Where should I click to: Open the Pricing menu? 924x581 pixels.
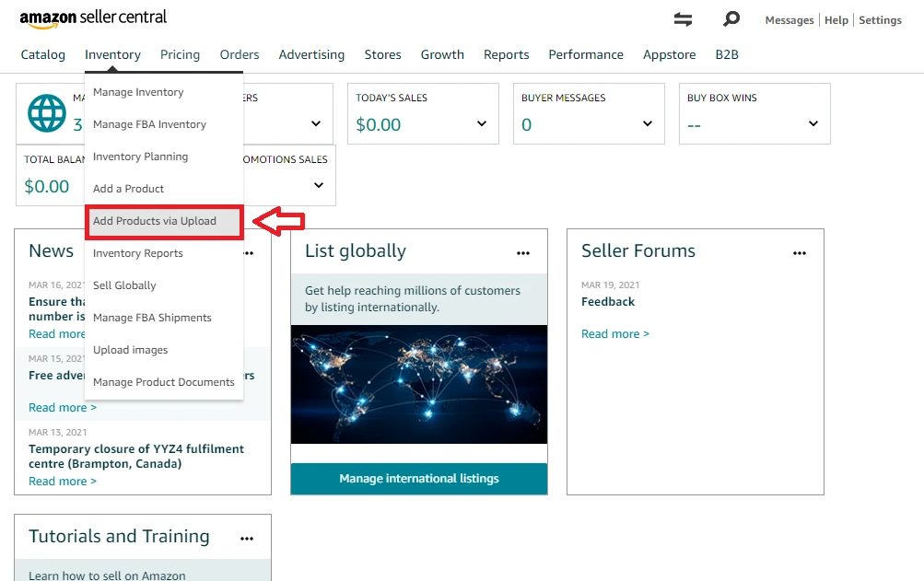[x=181, y=55]
